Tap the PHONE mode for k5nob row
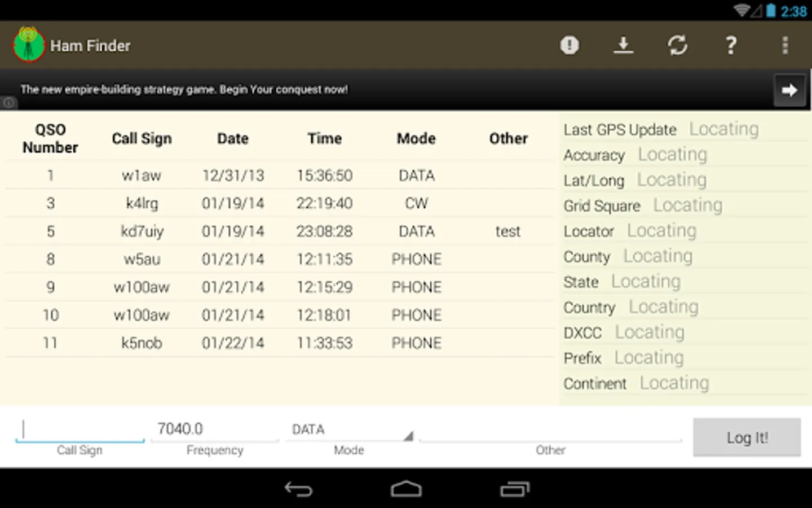Viewport: 812px width, 508px height. [416, 343]
